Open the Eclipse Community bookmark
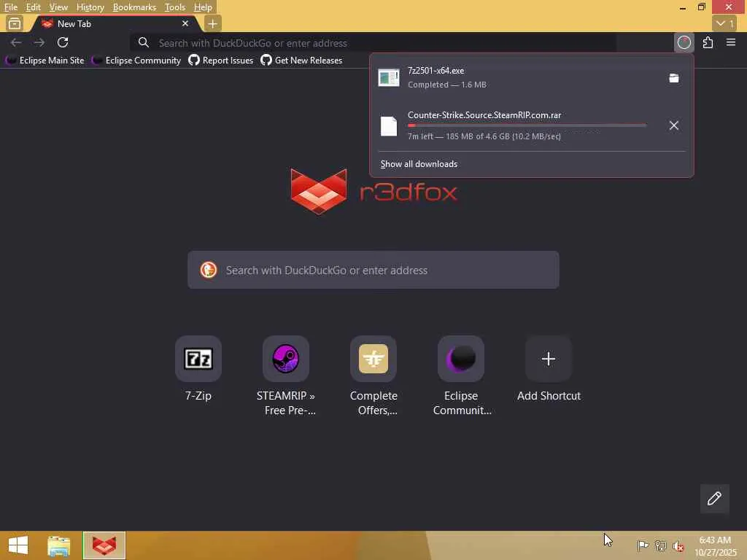This screenshot has height=560, width=747. [x=136, y=61]
